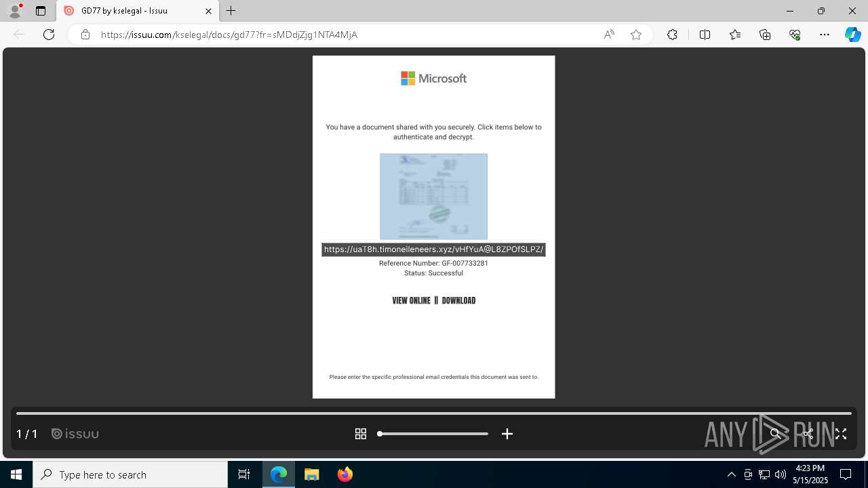
Task: Open the page grid thumbnails view
Action: 361,434
